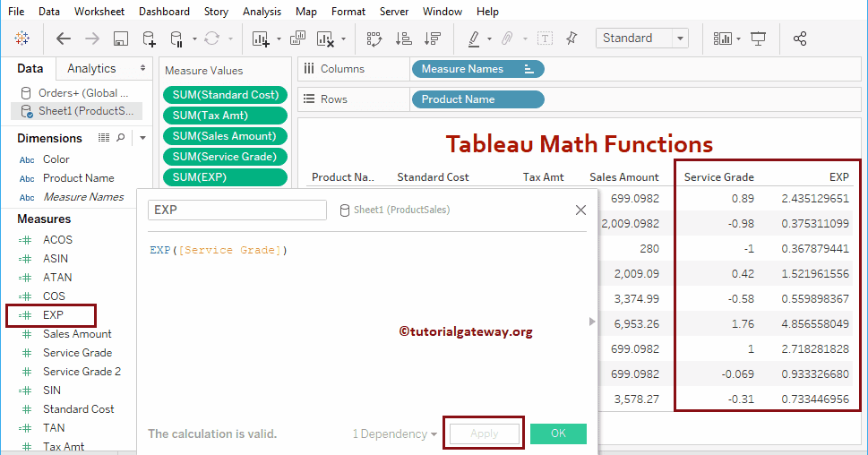Click the View Data grid icon in Dimensions
This screenshot has height=455, width=868.
pos(104,138)
